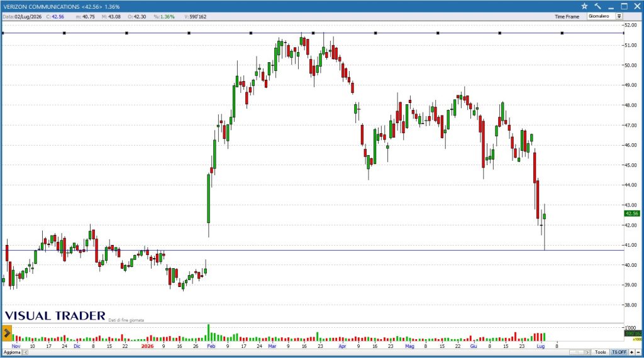Click the 1'000 volume axis label
The height and width of the screenshot is (358, 644).
(x=630, y=328)
